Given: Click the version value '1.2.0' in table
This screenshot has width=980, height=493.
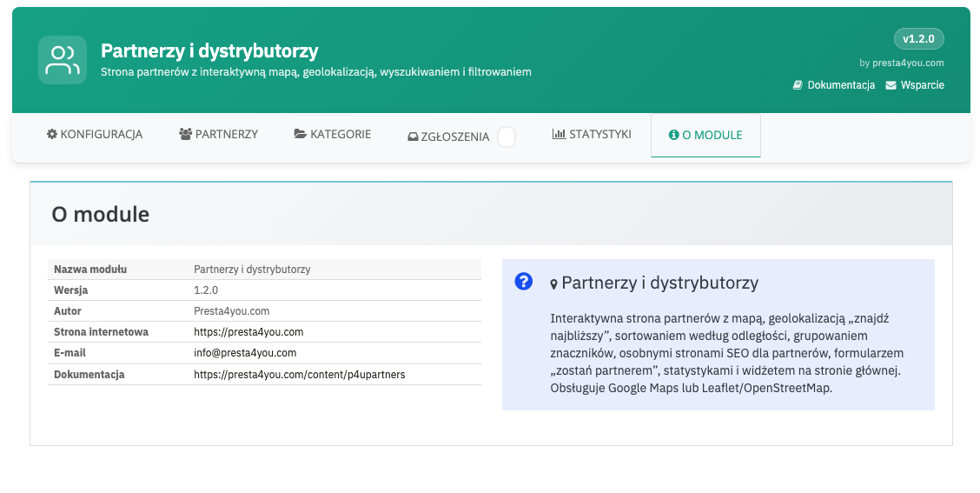Looking at the screenshot, I should (x=206, y=290).
